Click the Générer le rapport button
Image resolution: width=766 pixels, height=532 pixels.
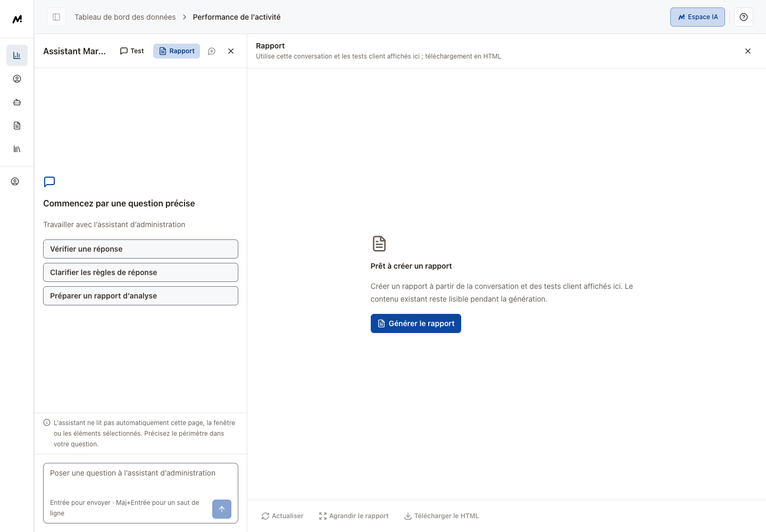pos(416,323)
